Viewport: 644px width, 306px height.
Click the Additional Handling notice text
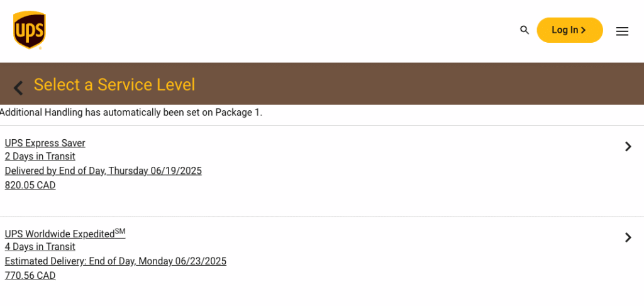[x=131, y=112]
